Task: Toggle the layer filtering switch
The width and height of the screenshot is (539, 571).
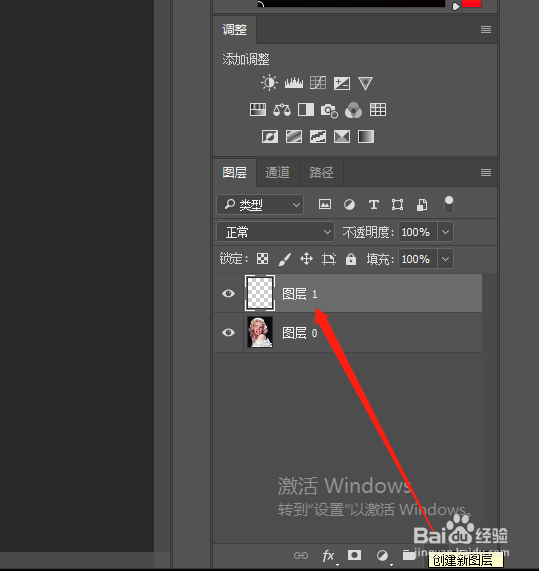Action: click(x=449, y=205)
